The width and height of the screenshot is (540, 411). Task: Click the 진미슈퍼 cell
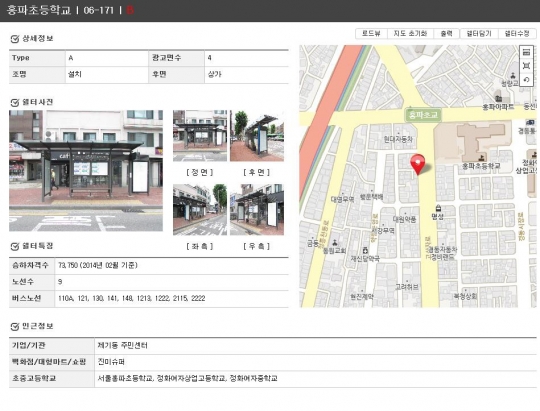pyautogui.click(x=315, y=362)
